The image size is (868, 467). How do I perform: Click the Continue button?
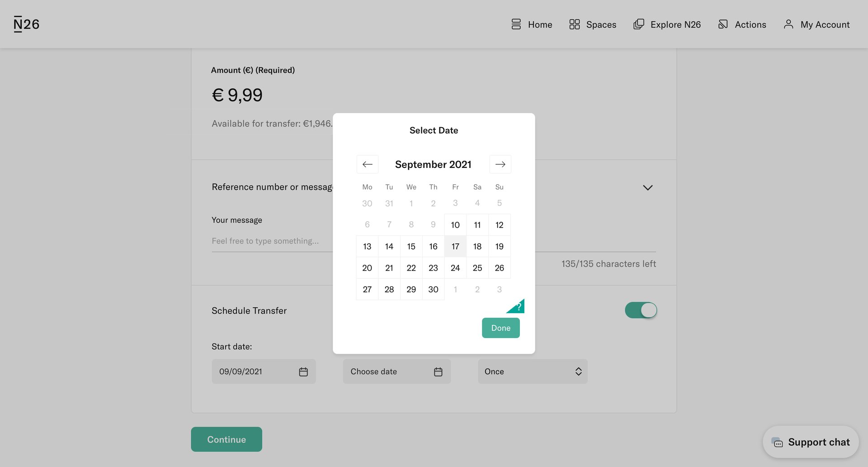(x=226, y=439)
